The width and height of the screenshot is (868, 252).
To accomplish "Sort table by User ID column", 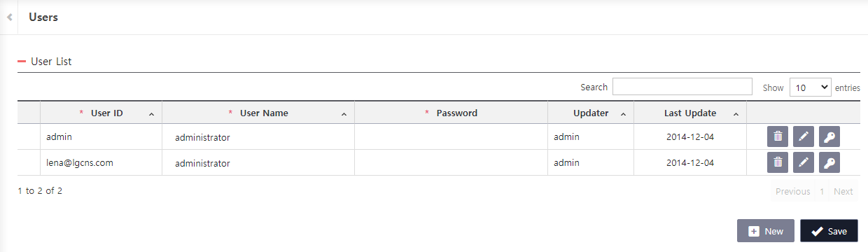I will [x=101, y=113].
